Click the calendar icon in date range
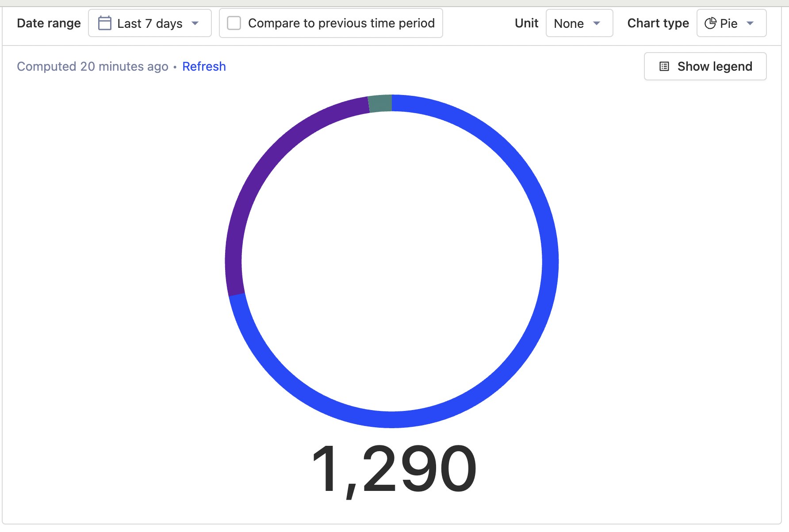The image size is (789, 532). (105, 23)
